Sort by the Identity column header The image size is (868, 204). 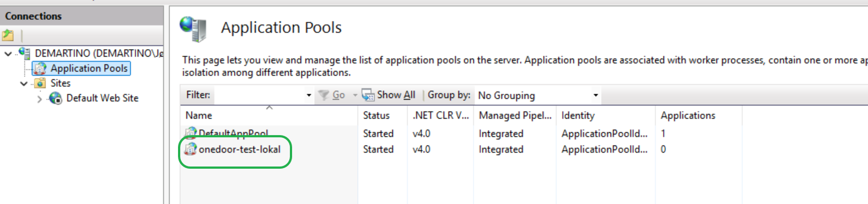(606, 115)
